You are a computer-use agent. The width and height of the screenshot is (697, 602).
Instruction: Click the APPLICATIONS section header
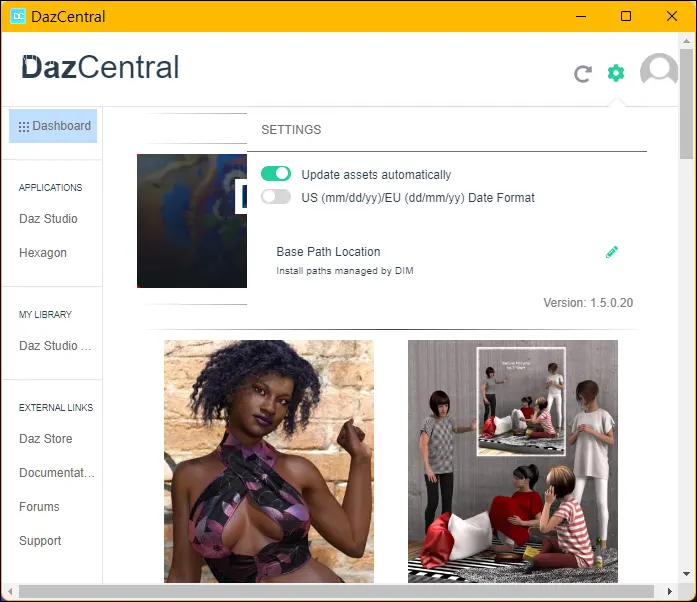(x=50, y=188)
